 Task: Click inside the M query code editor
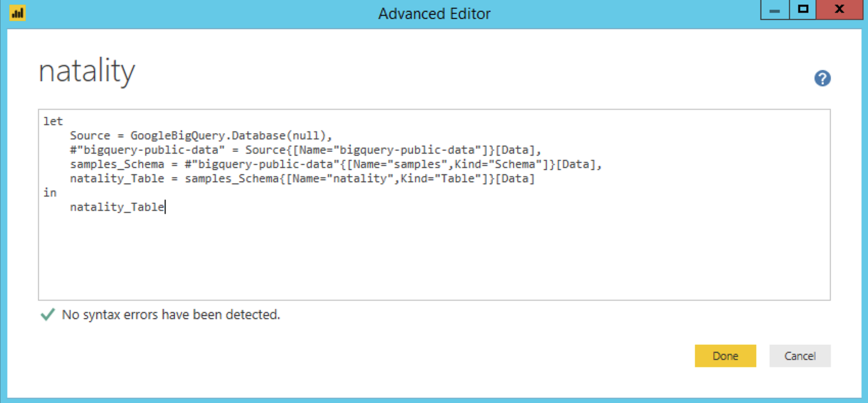pyautogui.click(x=434, y=205)
